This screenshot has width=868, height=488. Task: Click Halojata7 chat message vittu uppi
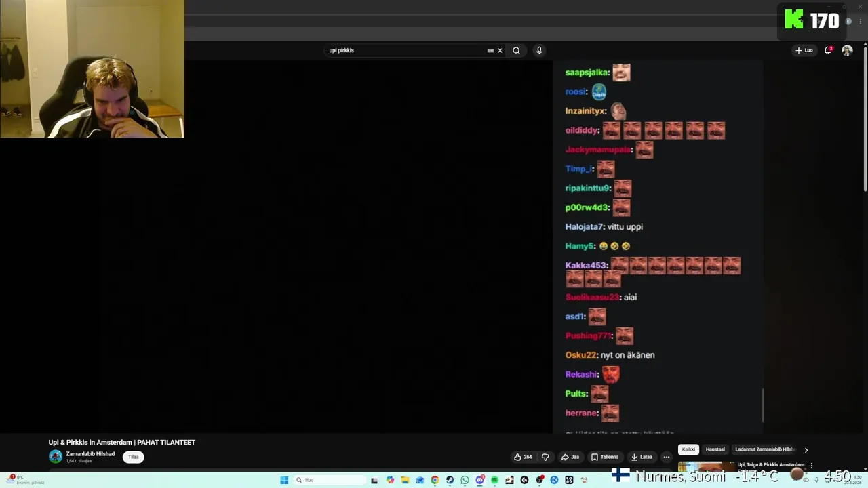click(625, 227)
